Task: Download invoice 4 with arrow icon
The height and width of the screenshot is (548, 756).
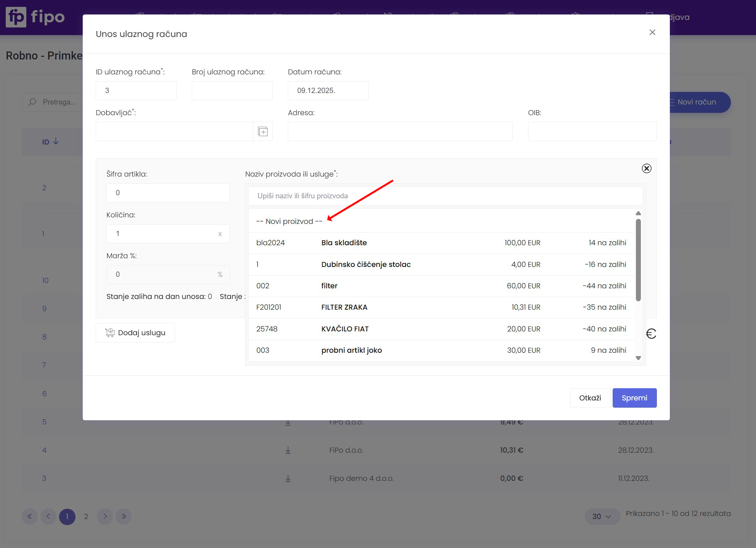Action: (x=288, y=450)
